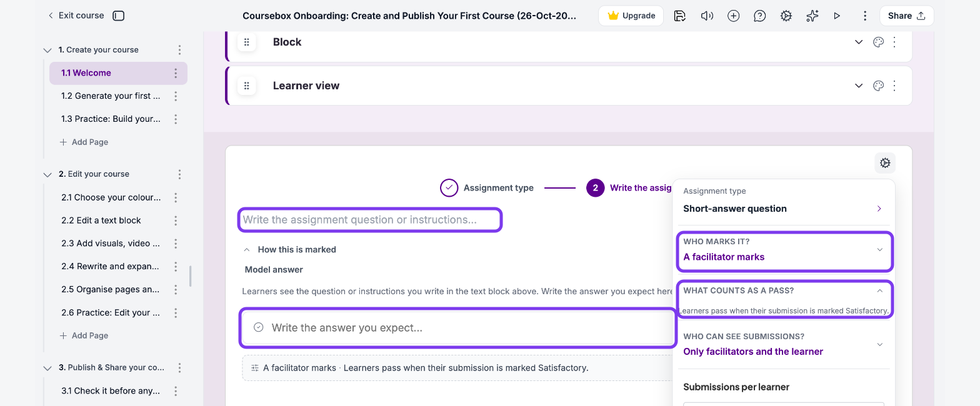Click drag handle of Block row
The image size is (980, 406).
point(246,42)
